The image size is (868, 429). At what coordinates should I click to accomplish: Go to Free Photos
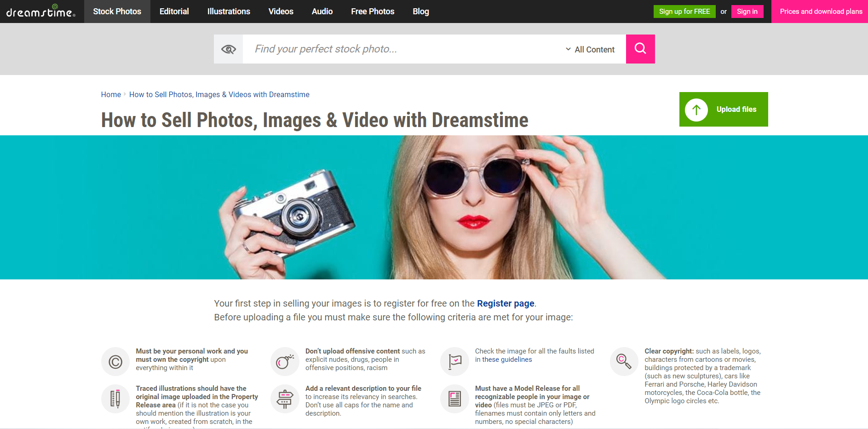tap(373, 12)
